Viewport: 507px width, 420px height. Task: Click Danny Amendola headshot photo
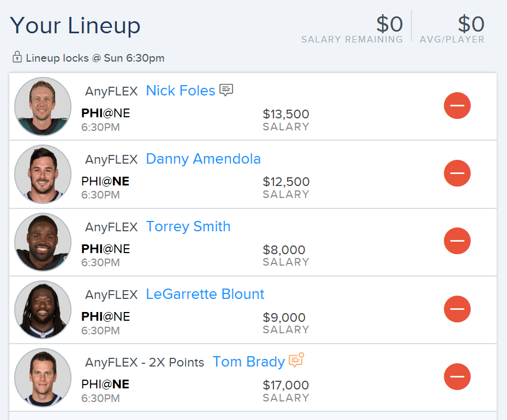[x=43, y=174]
